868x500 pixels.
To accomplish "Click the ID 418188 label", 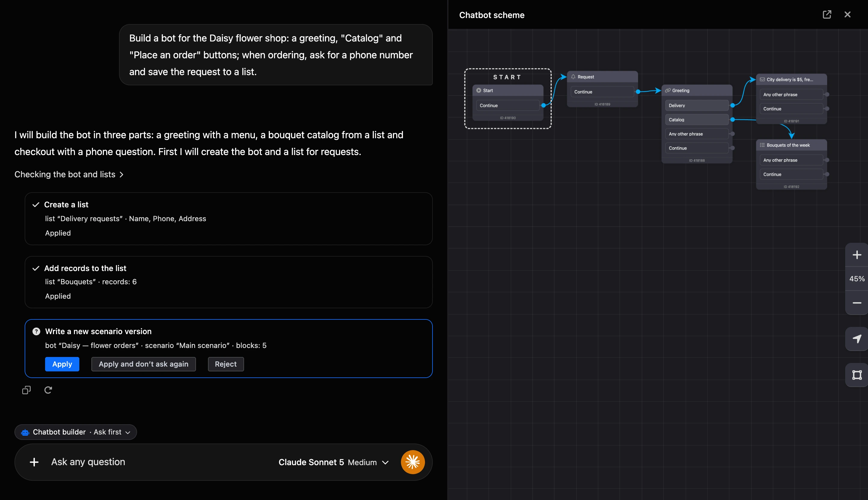I will [697, 160].
